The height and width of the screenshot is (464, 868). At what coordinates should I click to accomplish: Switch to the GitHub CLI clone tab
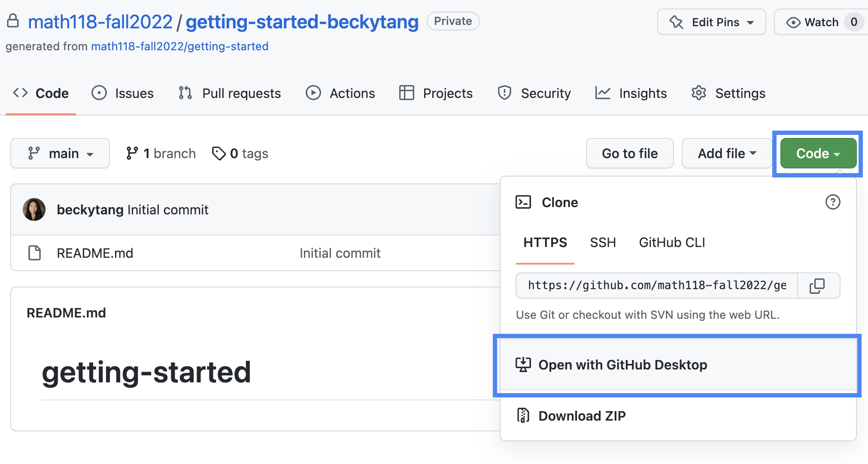tap(672, 243)
